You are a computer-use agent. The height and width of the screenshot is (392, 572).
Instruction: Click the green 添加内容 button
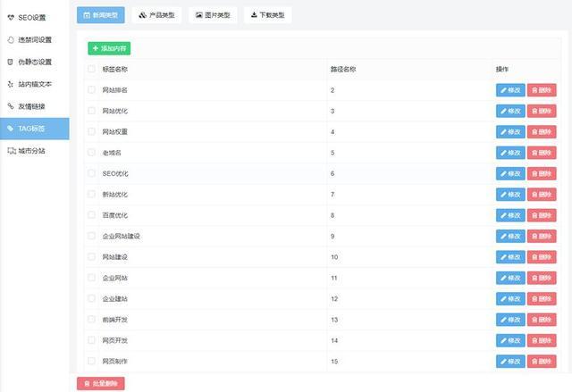pos(109,47)
